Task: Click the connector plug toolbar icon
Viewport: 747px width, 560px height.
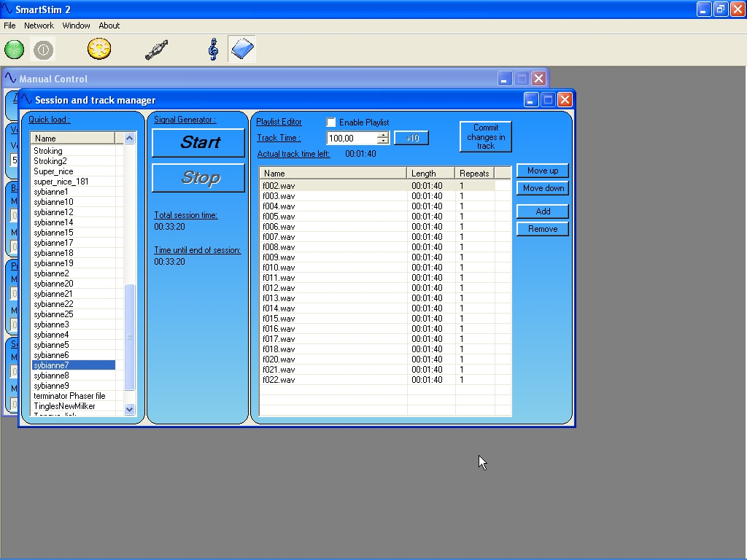Action: pyautogui.click(x=156, y=50)
